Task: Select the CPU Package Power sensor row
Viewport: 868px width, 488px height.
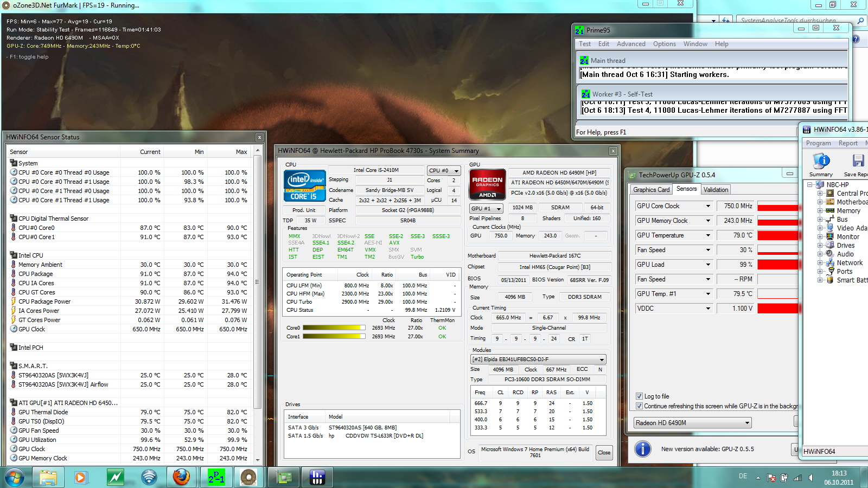Action: click(129, 301)
